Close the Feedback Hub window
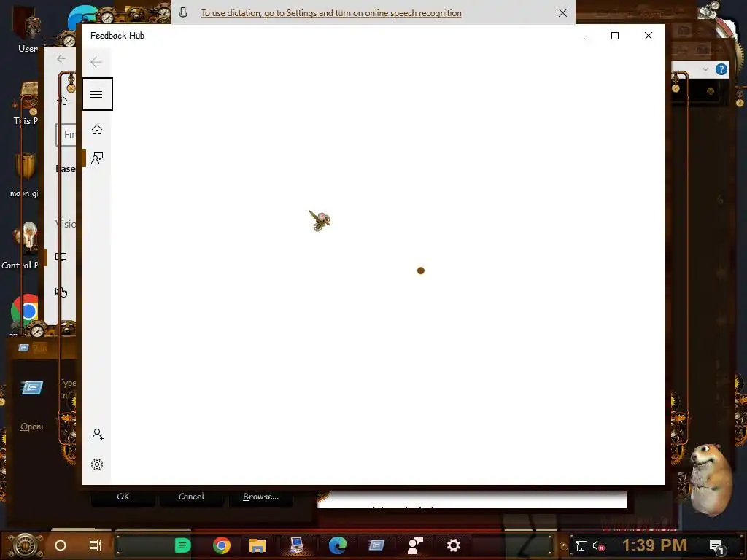This screenshot has height=560, width=747. (648, 36)
